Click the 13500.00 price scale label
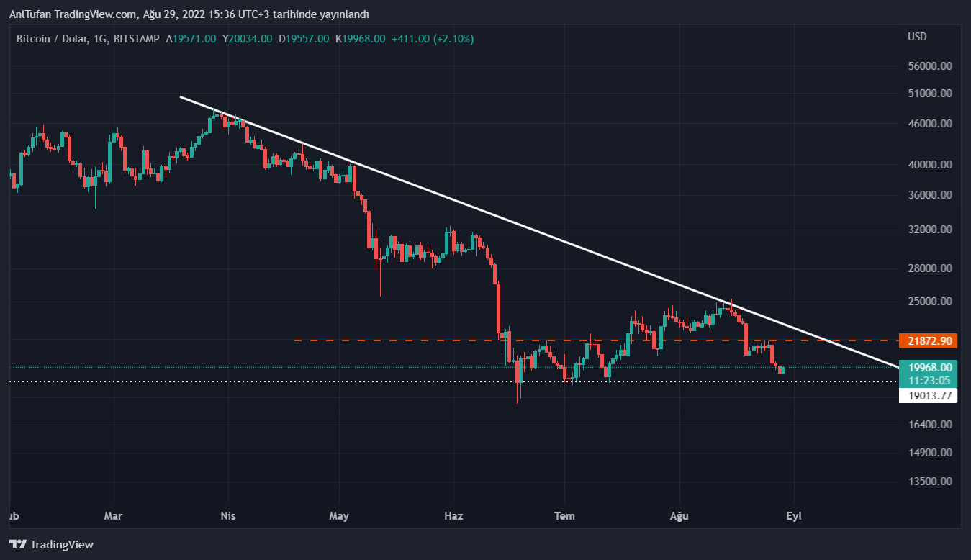Image resolution: width=971 pixels, height=560 pixels. (x=931, y=482)
